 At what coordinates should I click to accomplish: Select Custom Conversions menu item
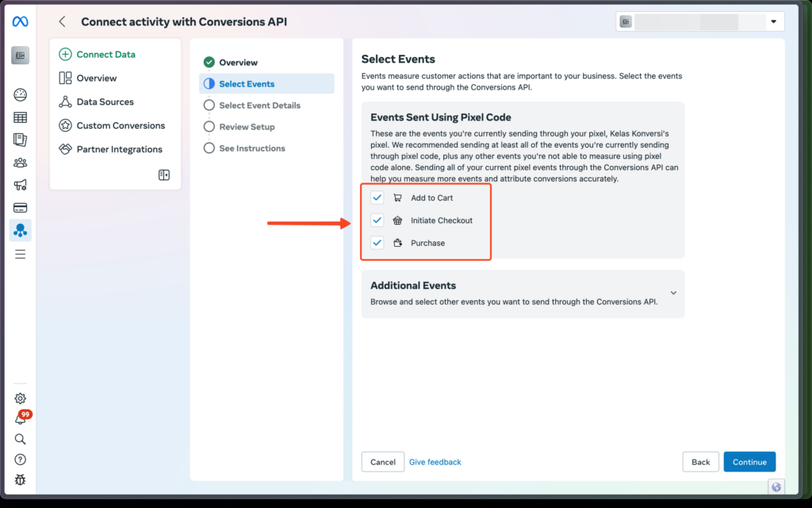click(x=121, y=125)
